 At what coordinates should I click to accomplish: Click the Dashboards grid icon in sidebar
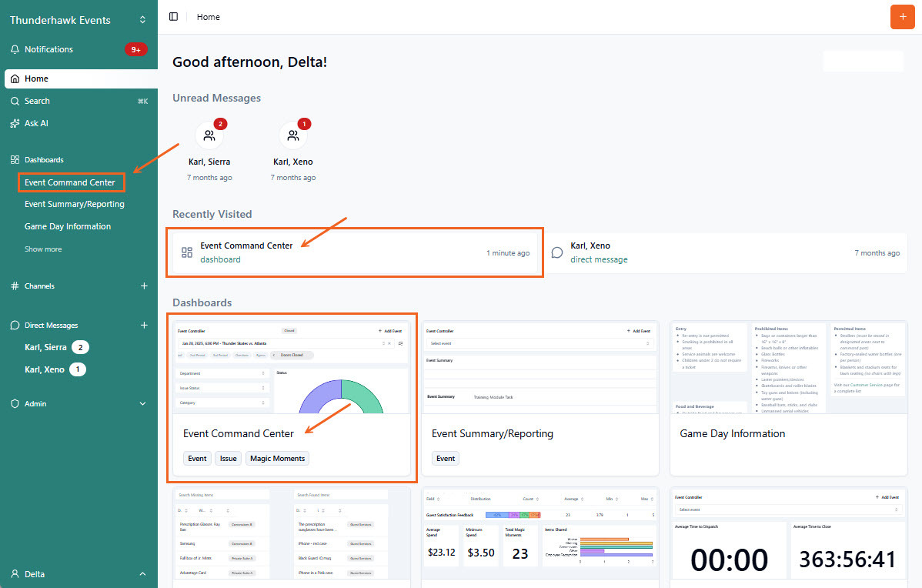click(15, 160)
